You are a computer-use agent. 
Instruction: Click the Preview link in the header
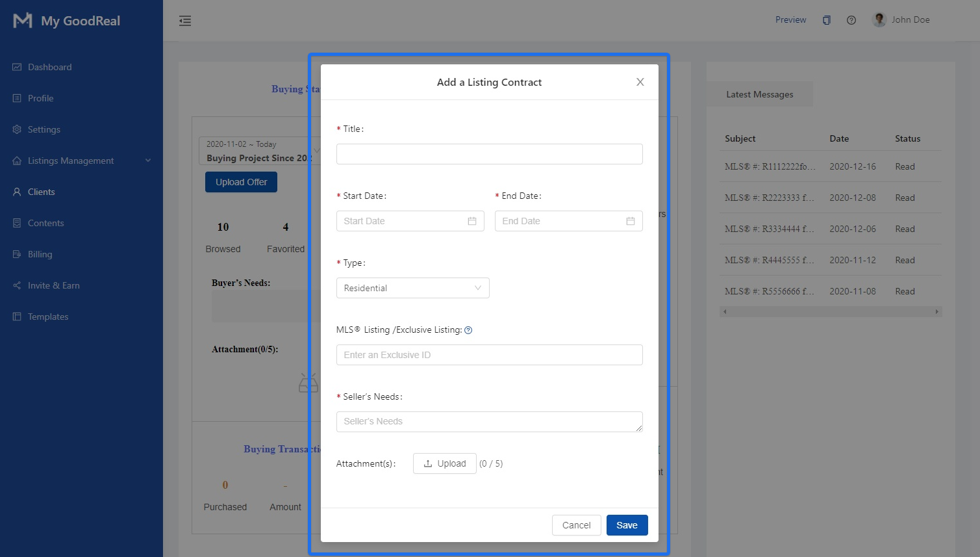tap(790, 20)
